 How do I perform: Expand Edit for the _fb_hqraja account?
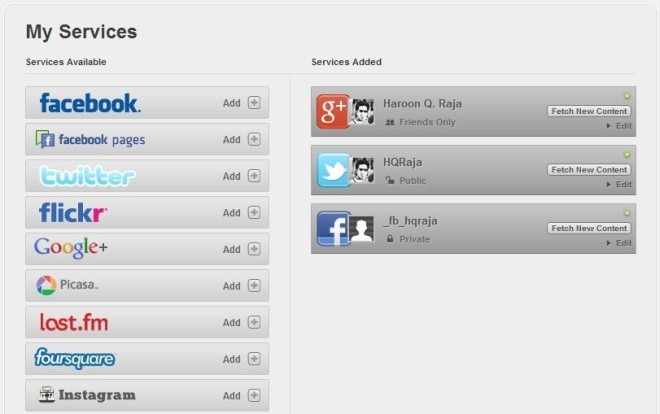click(x=619, y=243)
